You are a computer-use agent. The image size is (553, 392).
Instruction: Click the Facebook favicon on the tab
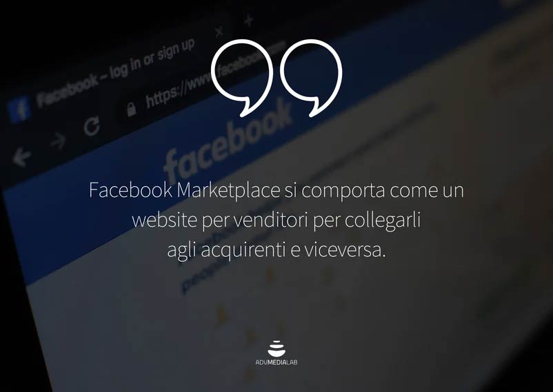(x=19, y=110)
